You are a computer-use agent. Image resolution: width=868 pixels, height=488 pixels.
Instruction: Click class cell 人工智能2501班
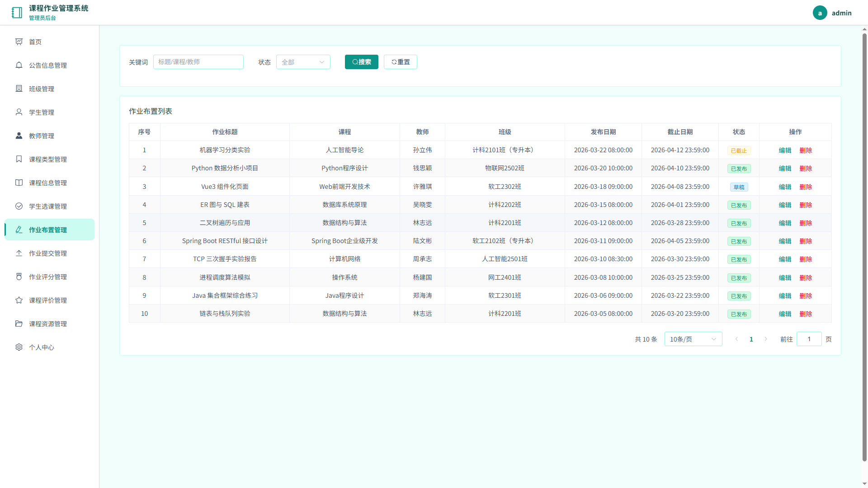coord(505,259)
